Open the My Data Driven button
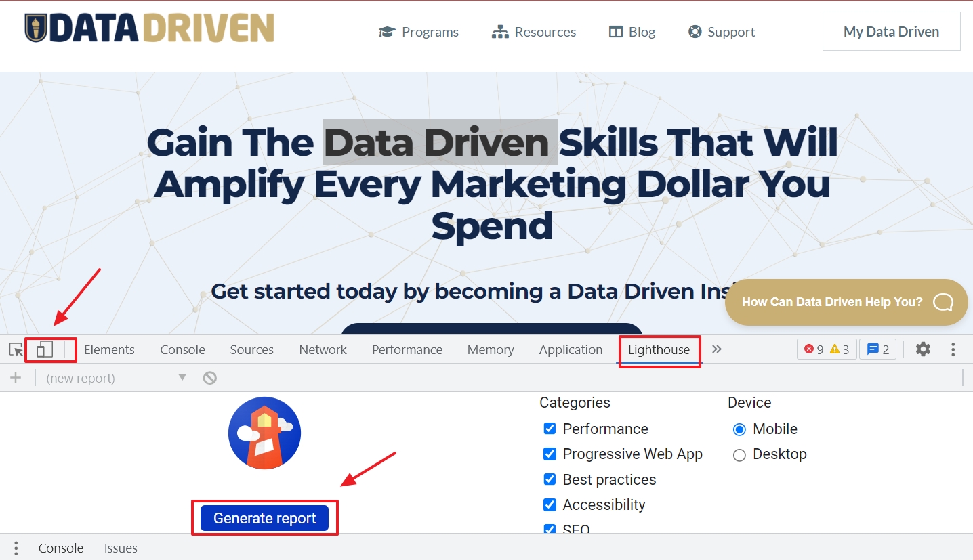The image size is (973, 560). pos(891,31)
